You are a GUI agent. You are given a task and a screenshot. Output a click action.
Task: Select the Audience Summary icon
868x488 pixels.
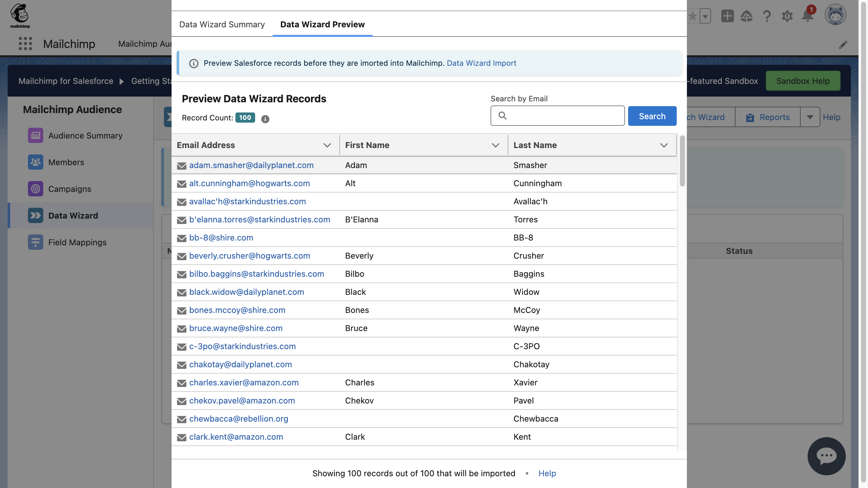click(x=35, y=135)
